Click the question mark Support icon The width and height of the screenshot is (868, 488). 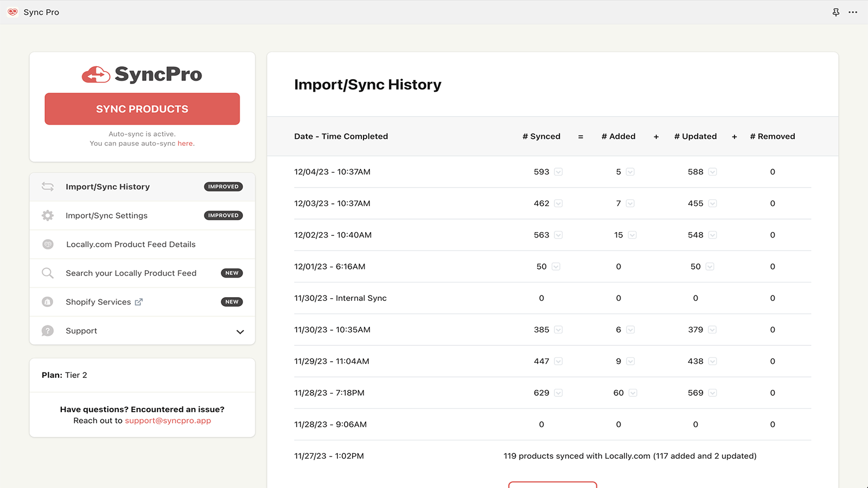click(48, 331)
